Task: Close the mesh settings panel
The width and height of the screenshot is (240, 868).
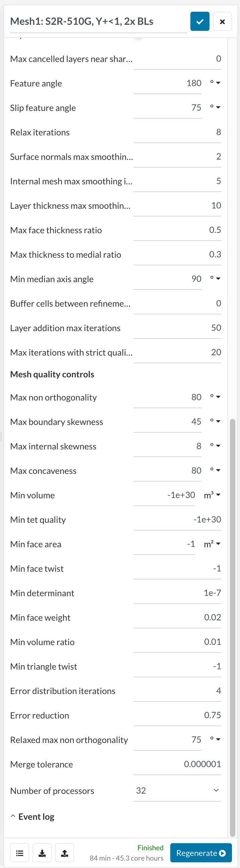Action: pos(222,21)
